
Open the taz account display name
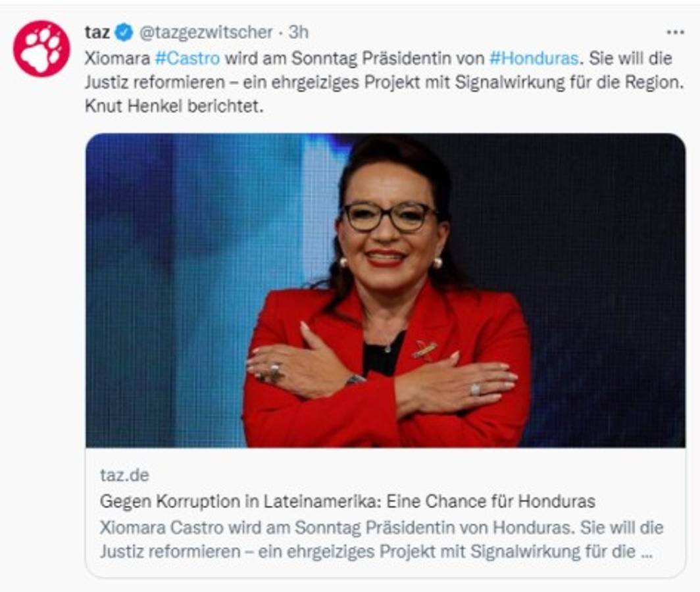(97, 32)
